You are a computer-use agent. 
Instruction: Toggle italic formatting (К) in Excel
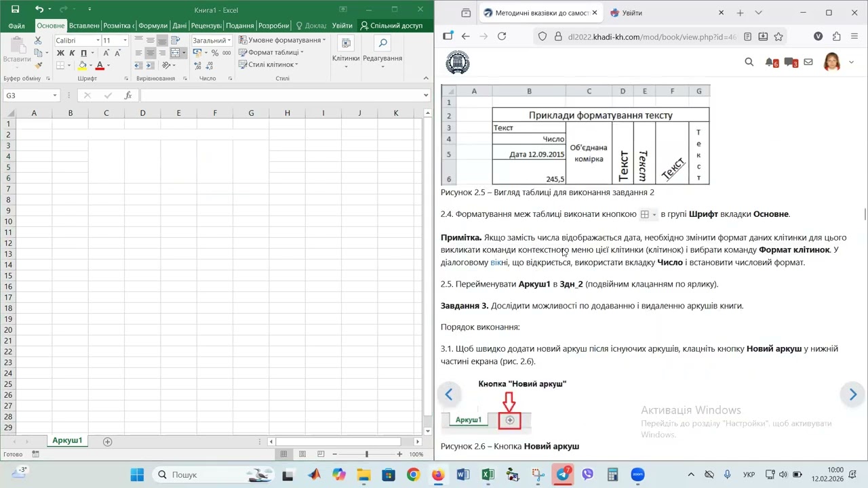71,53
